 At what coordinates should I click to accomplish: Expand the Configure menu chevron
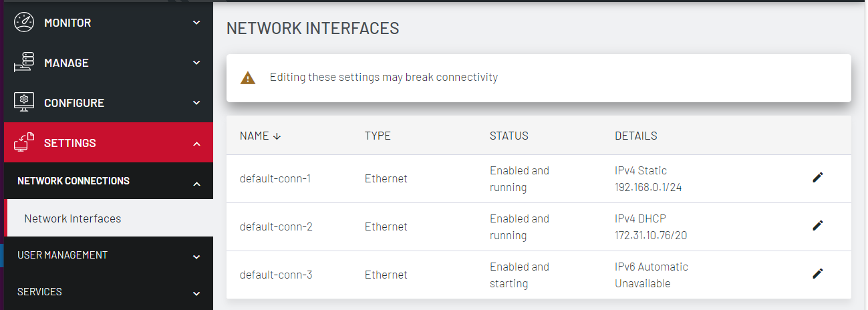(196, 103)
